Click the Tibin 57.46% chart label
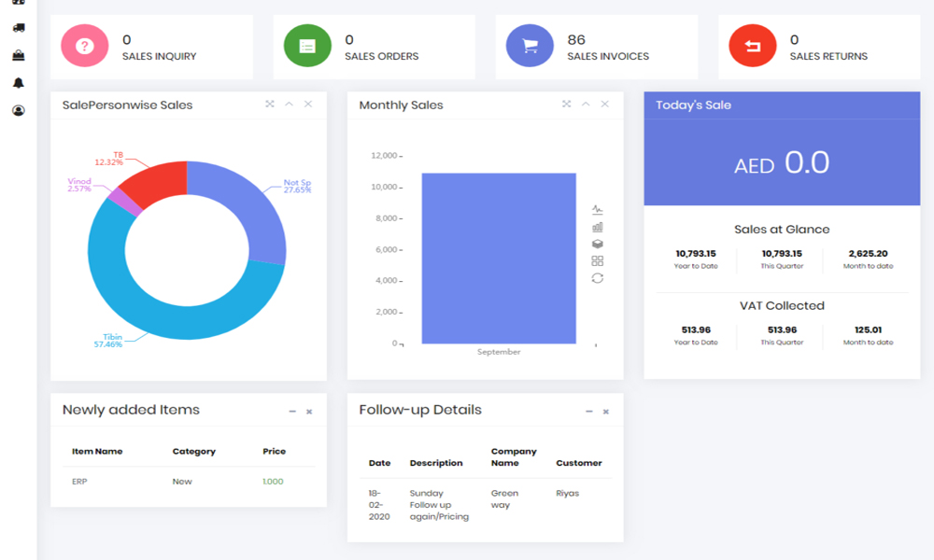The image size is (934, 560). tap(107, 341)
